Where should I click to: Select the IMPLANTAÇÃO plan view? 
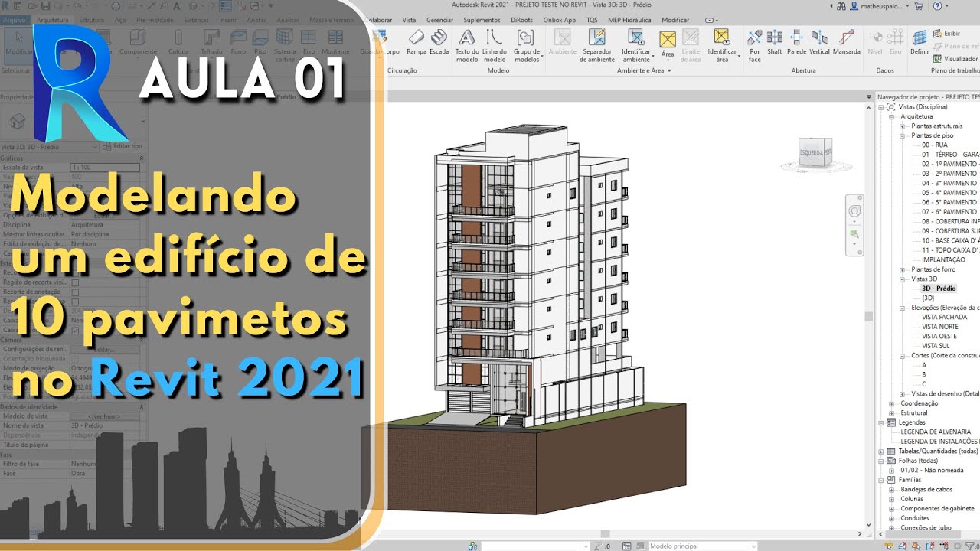click(x=943, y=259)
